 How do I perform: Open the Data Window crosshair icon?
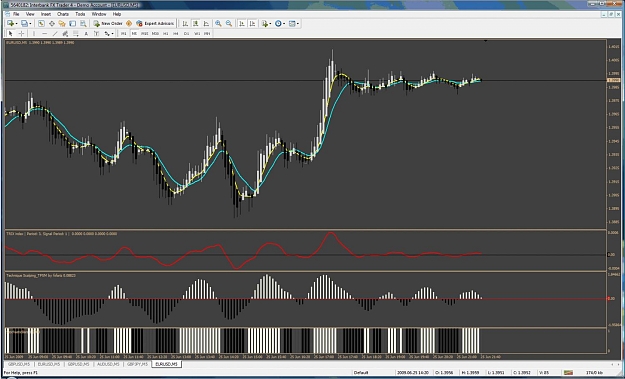click(x=52, y=24)
